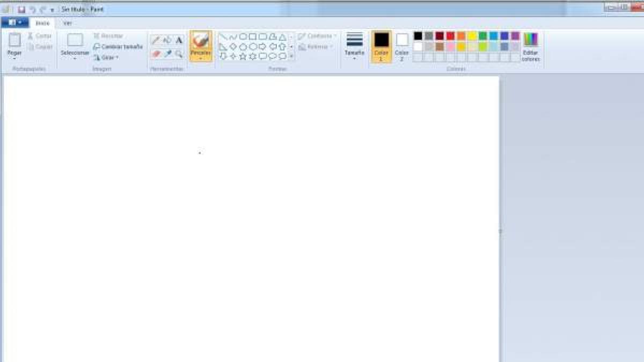Image resolution: width=644 pixels, height=362 pixels.
Task: Select the Color 1 button
Action: click(382, 46)
